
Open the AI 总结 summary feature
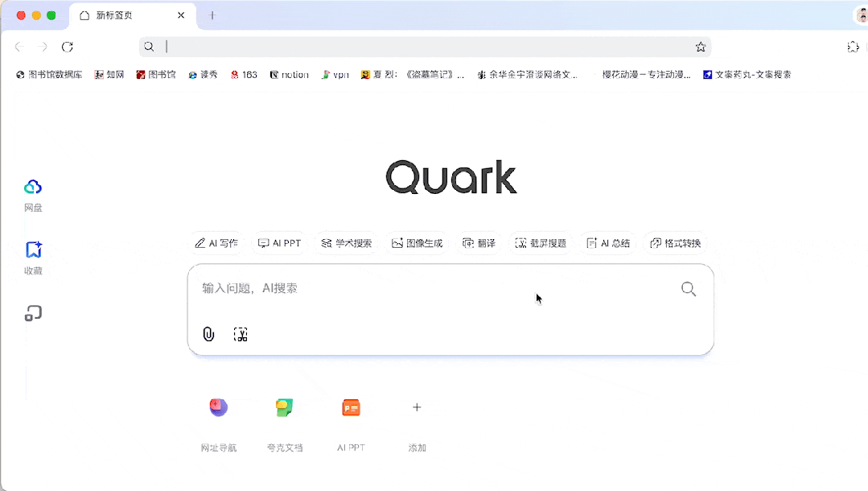[x=607, y=242]
